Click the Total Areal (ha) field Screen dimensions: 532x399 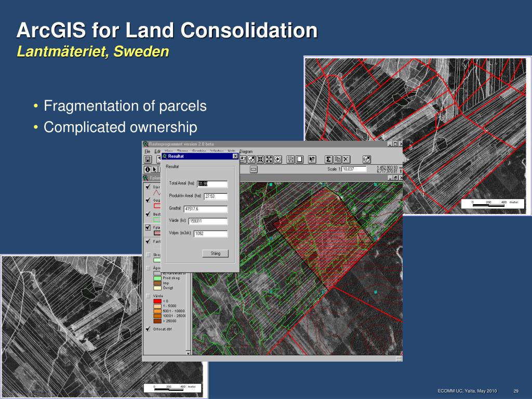212,184
